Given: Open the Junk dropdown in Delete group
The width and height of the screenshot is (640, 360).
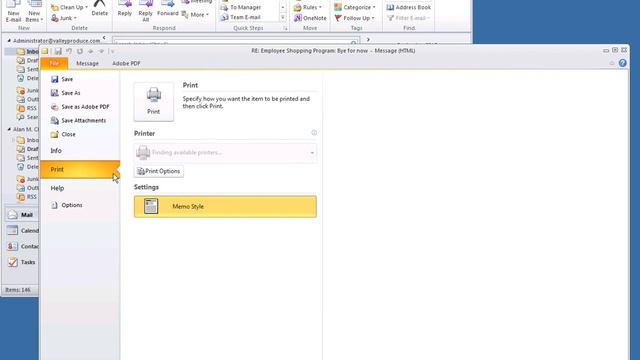Looking at the screenshot, I should tap(64, 18).
